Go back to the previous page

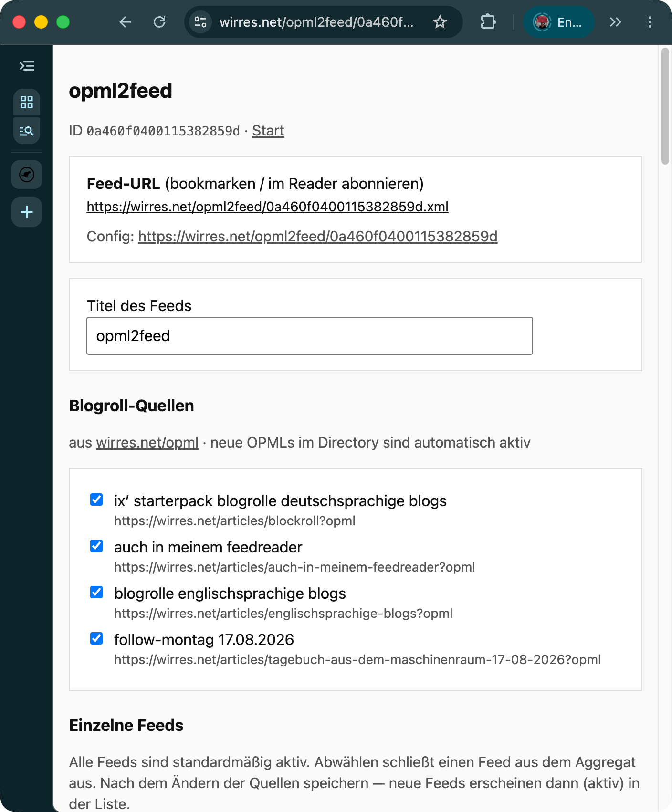coord(125,22)
